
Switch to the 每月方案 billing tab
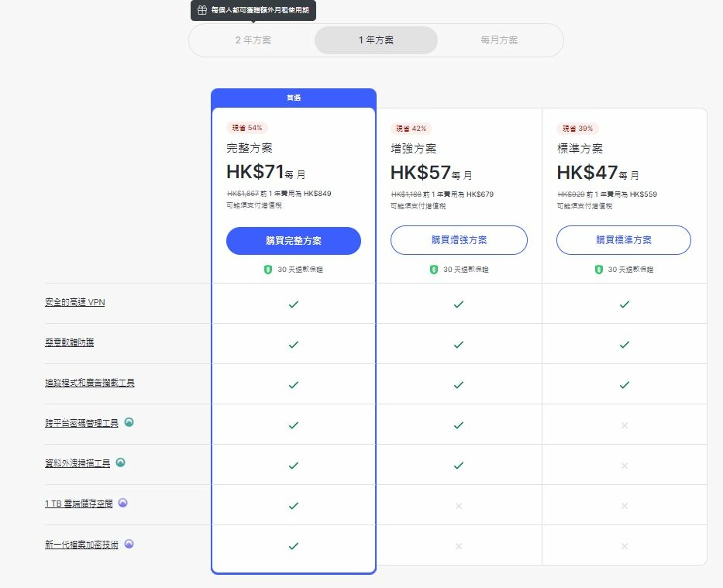click(x=499, y=40)
